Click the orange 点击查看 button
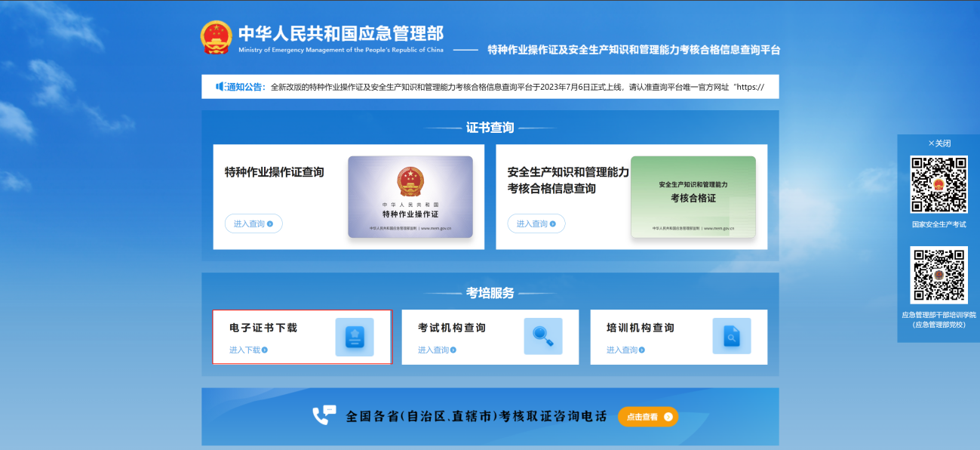The width and height of the screenshot is (980, 450). [x=648, y=417]
